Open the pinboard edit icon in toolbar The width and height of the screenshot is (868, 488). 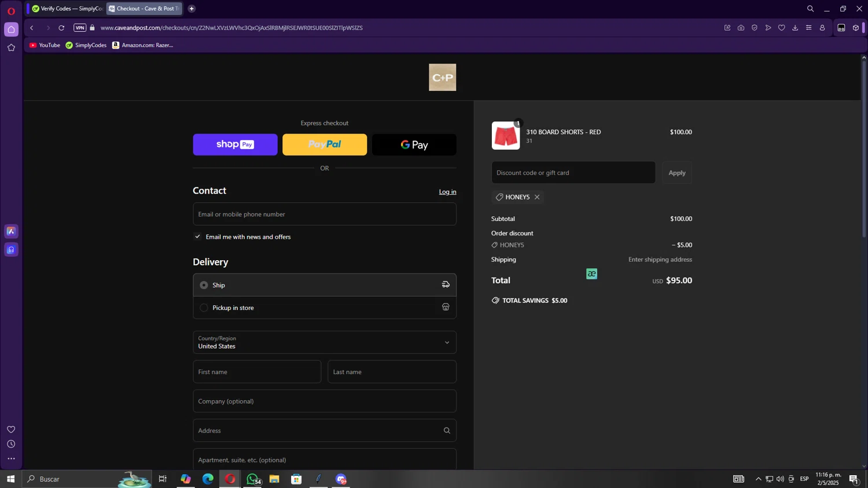[727, 28]
